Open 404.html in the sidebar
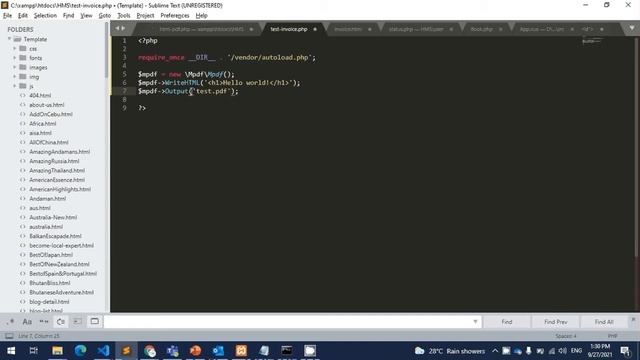This screenshot has width=640, height=360. [x=40, y=96]
